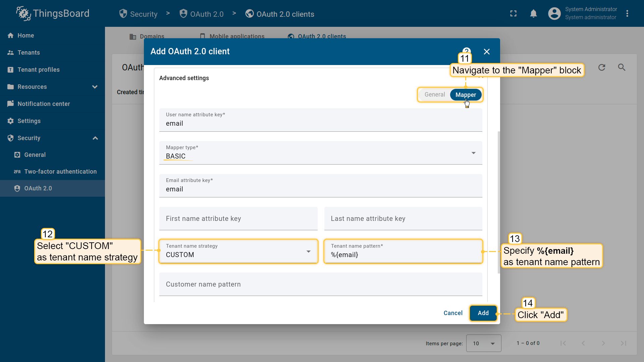The height and width of the screenshot is (362, 644).
Task: Click the ThingsBoard logo icon
Action: click(x=23, y=13)
